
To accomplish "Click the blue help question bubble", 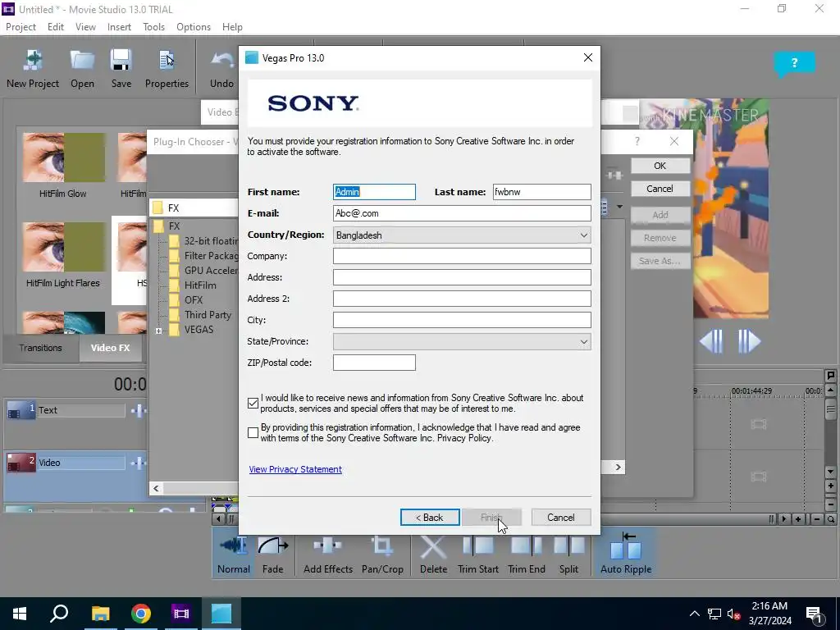I will point(794,64).
